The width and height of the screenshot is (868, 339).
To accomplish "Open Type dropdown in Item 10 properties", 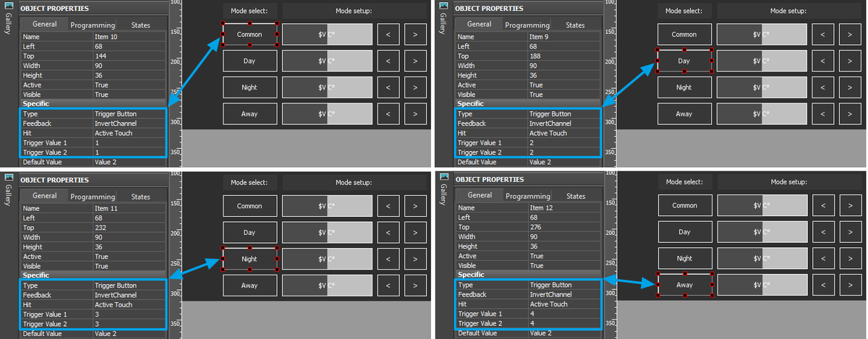I will coord(129,114).
